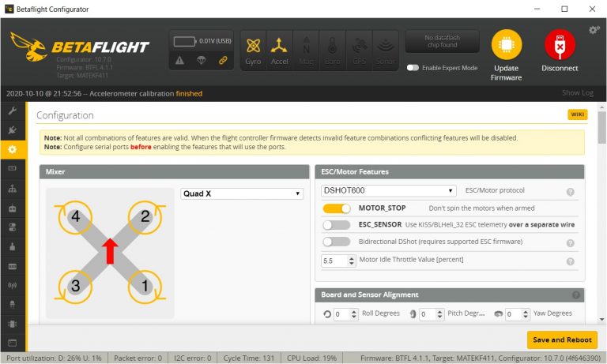
Task: Increase the Pitch Degrees stepper
Action: click(439, 311)
